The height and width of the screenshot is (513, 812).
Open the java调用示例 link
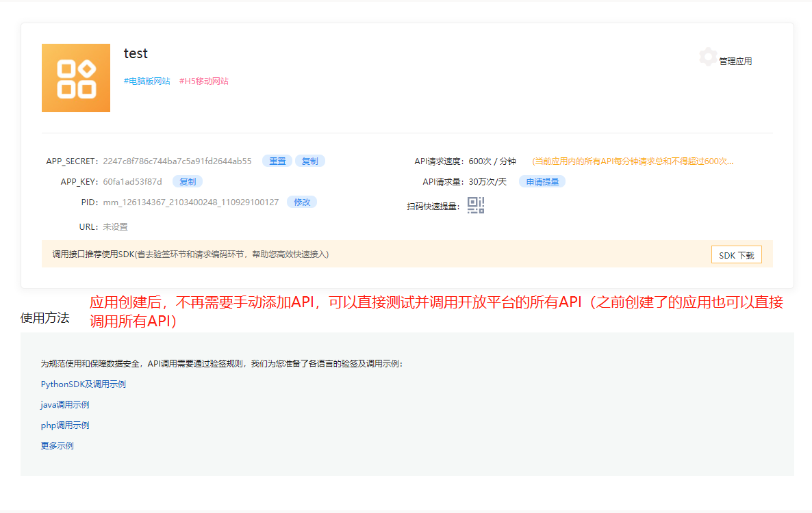tap(65, 405)
